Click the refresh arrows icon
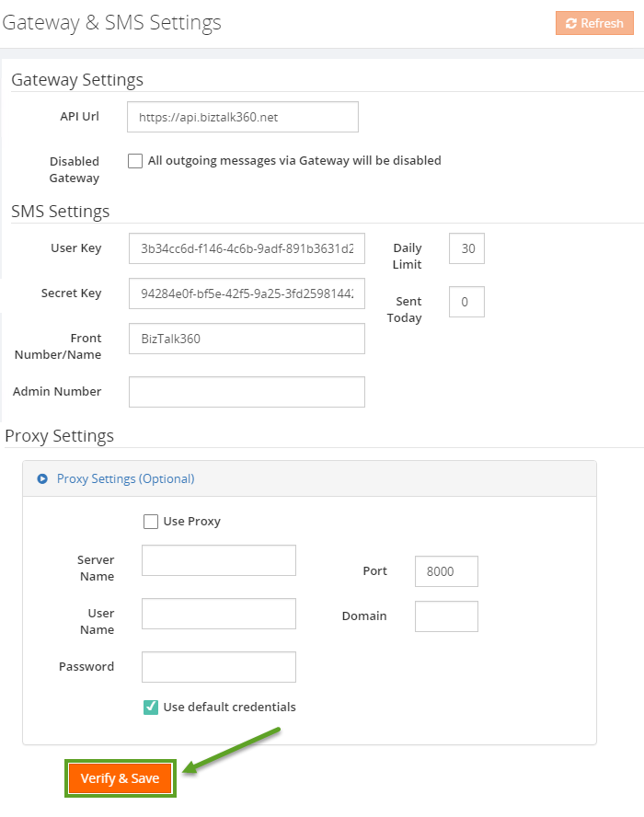Image resolution: width=644 pixels, height=817 pixels. [571, 23]
